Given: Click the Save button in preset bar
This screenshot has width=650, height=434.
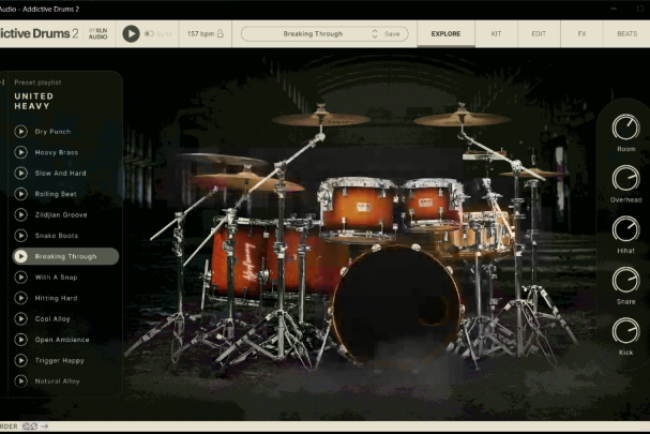Looking at the screenshot, I should [x=392, y=34].
